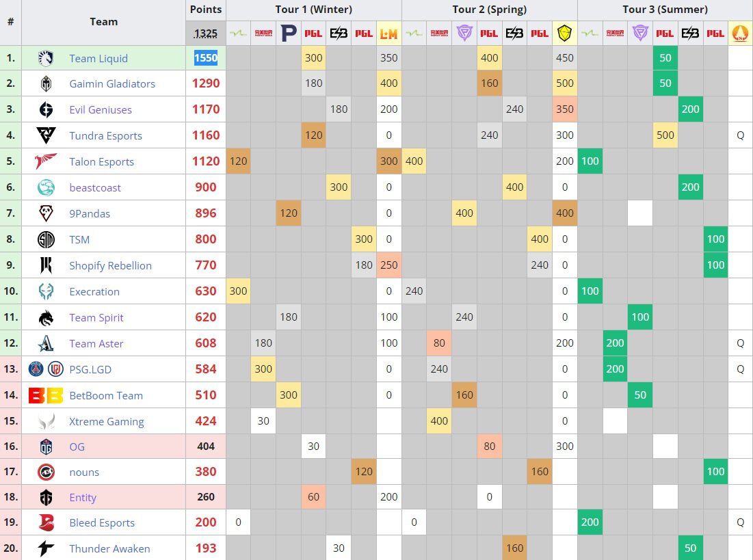The height and width of the screenshot is (560, 753).
Task: Click the Points column header
Action: click(x=206, y=9)
